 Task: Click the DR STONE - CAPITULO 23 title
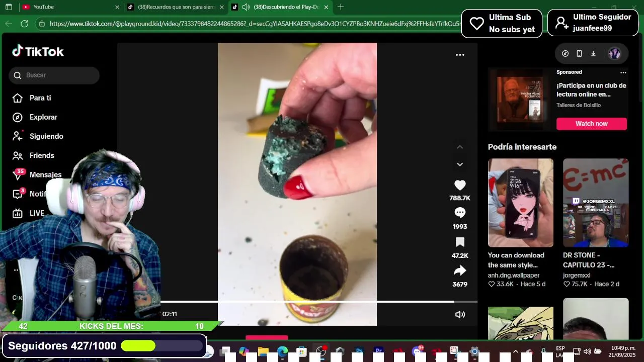pyautogui.click(x=589, y=260)
